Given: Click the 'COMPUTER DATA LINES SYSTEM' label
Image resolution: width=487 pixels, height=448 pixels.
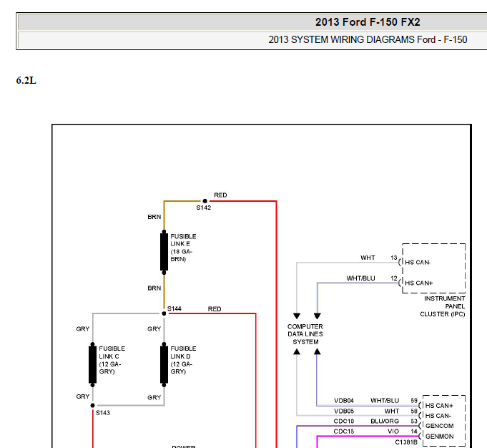Looking at the screenshot, I should pos(305,334).
